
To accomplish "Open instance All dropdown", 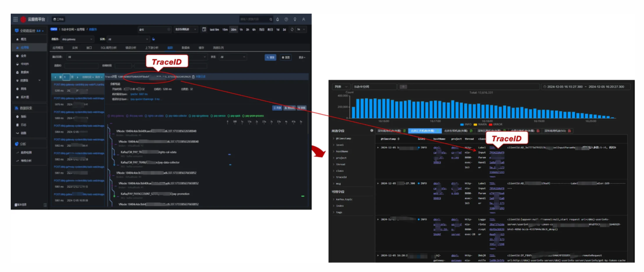I will click(x=128, y=39).
